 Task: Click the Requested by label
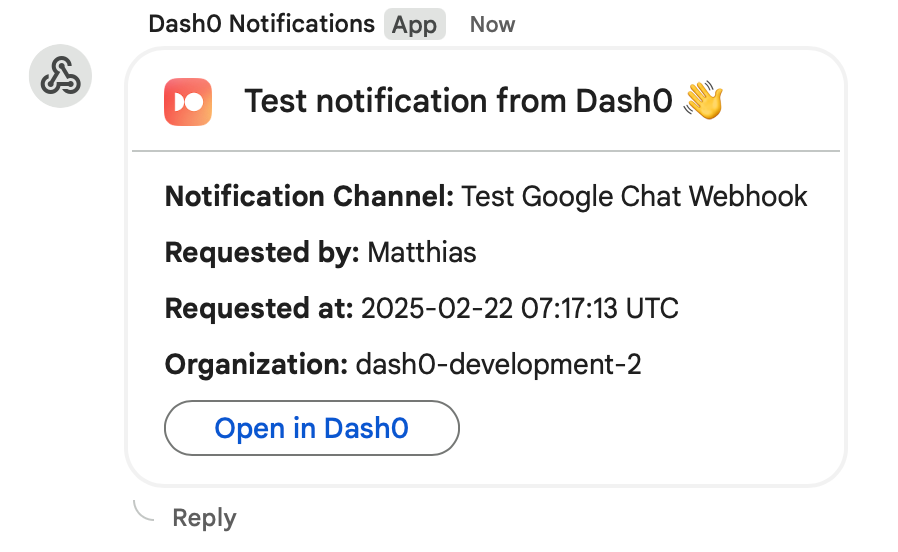click(261, 253)
